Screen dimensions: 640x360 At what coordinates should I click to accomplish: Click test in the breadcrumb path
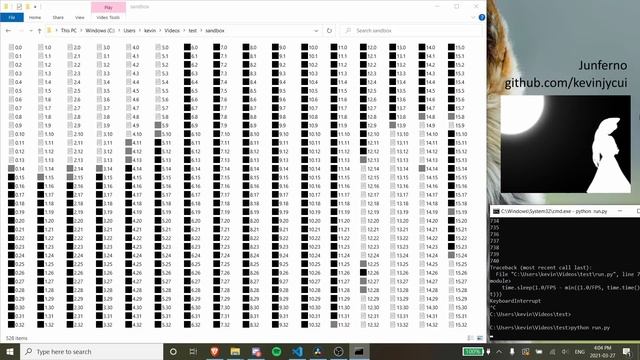click(x=193, y=31)
